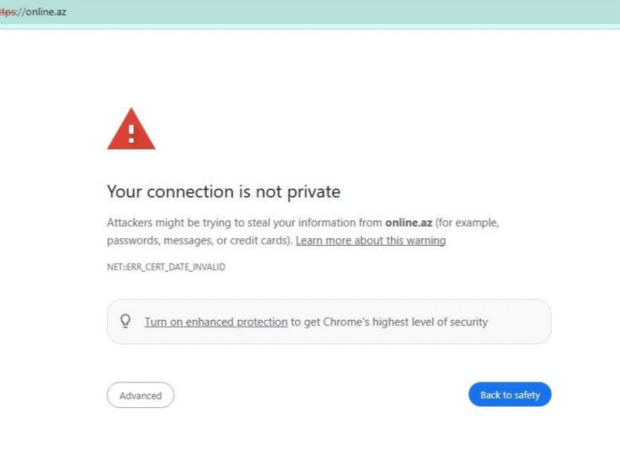Click the lightbulb icon in the suggestion box
620x460 pixels.
point(125,322)
